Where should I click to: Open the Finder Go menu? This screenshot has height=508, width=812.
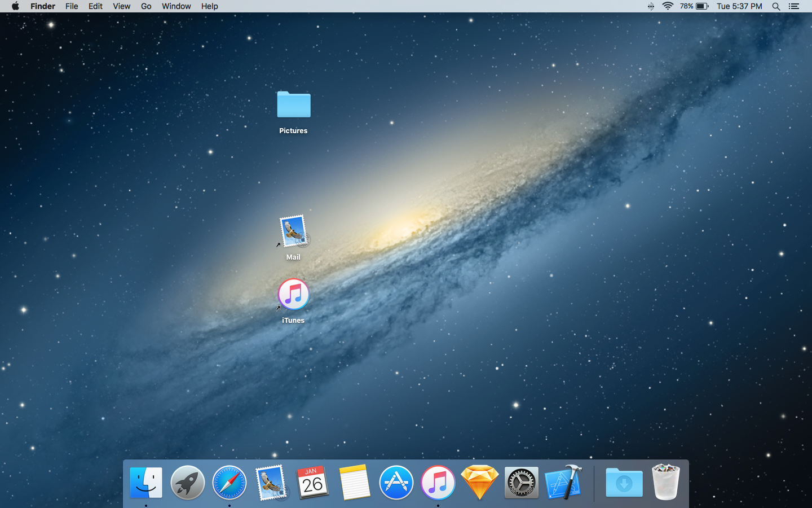click(145, 6)
